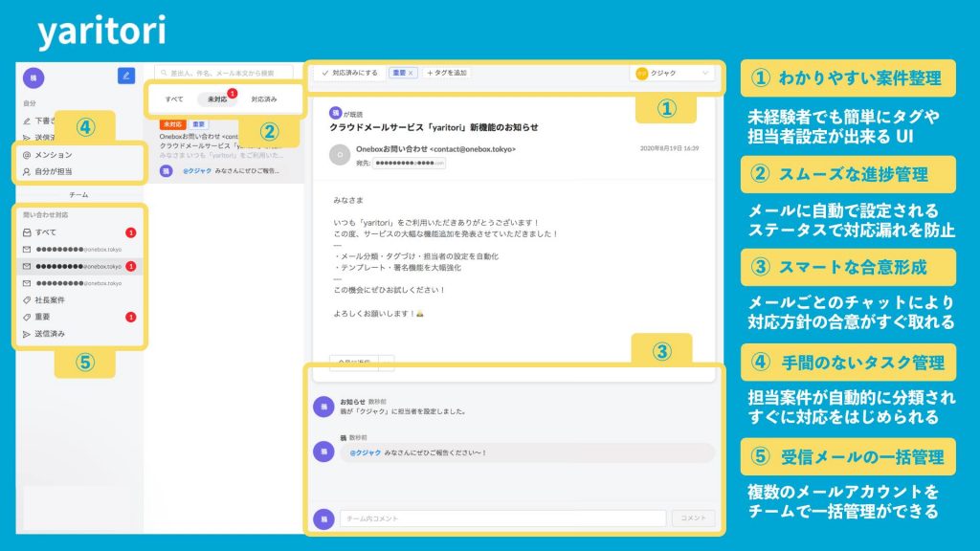Viewport: 980px width, 551px height.
Task: Click the orange 未対応 label on mail item
Action: 172,124
